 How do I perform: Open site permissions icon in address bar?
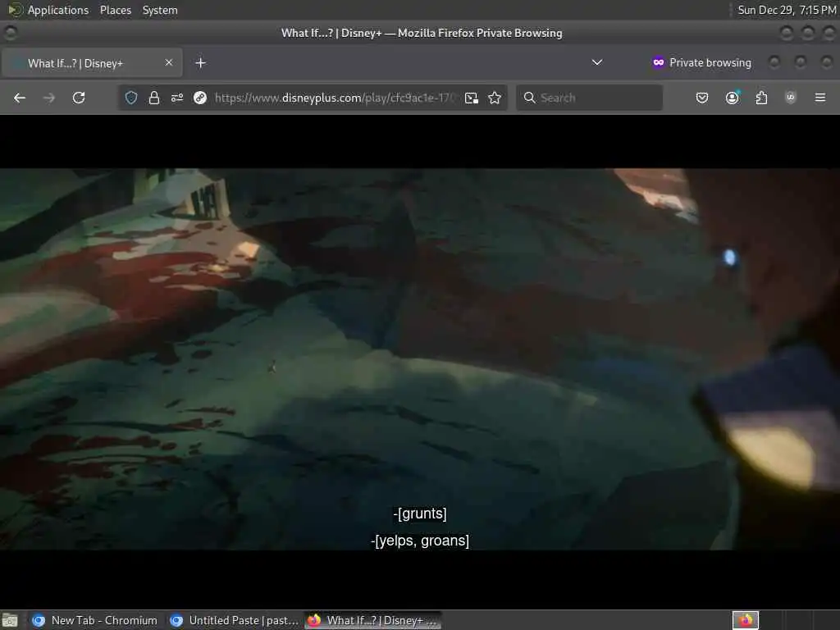(177, 98)
